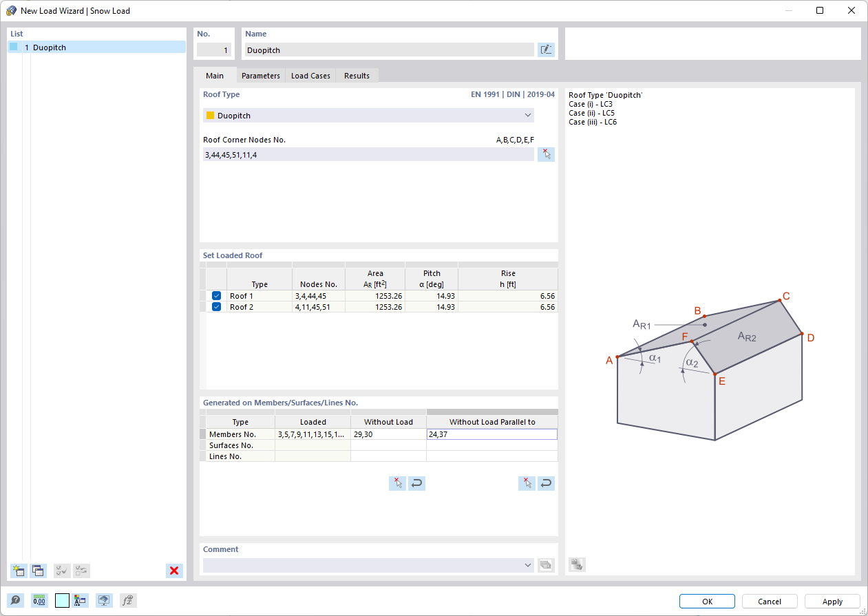Screen dimensions: 868x616
Task: Select the Roof 1 type cell
Action: 260,296
